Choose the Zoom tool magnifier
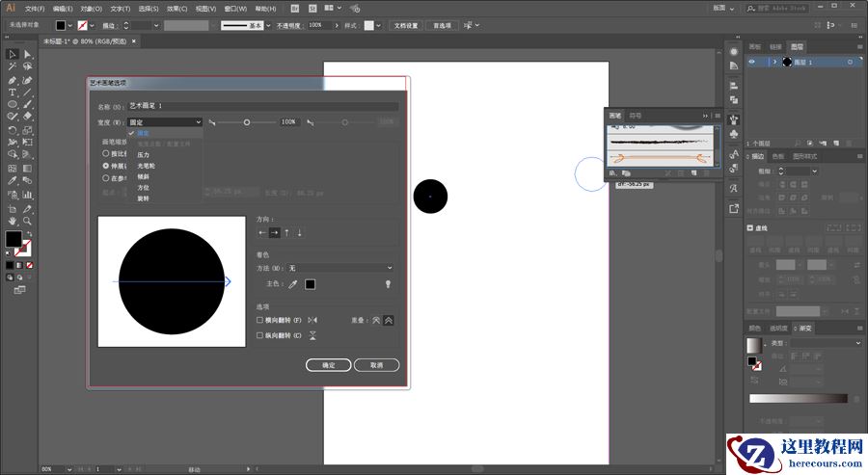The height and width of the screenshot is (475, 868). 28,220
